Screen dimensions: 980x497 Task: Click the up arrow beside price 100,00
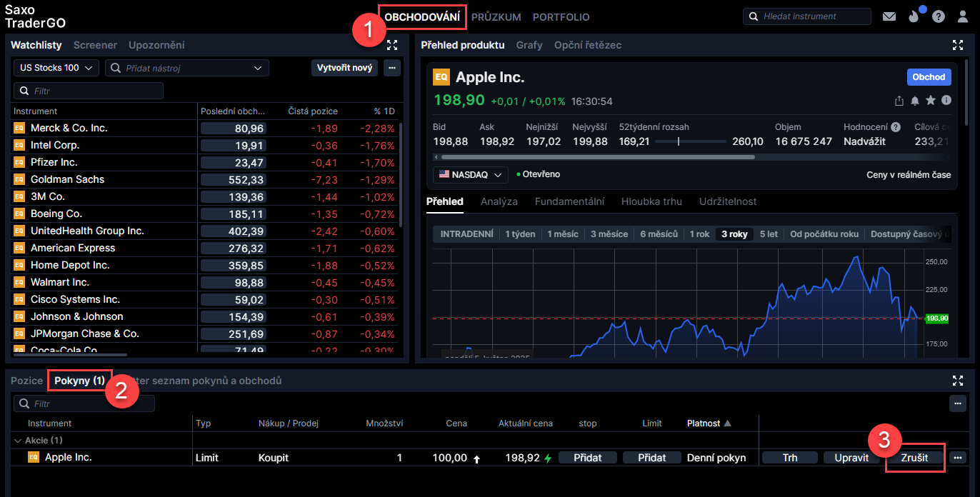[x=477, y=458]
